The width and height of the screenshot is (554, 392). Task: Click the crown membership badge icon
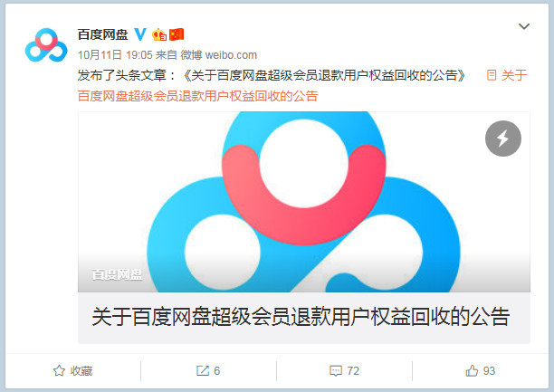159,34
